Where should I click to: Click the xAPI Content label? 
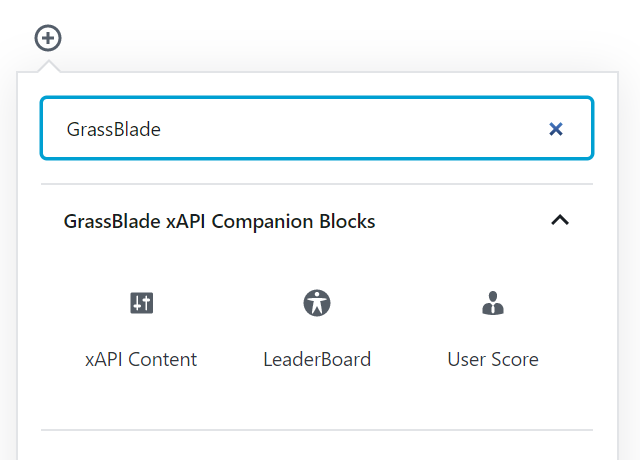[141, 360]
